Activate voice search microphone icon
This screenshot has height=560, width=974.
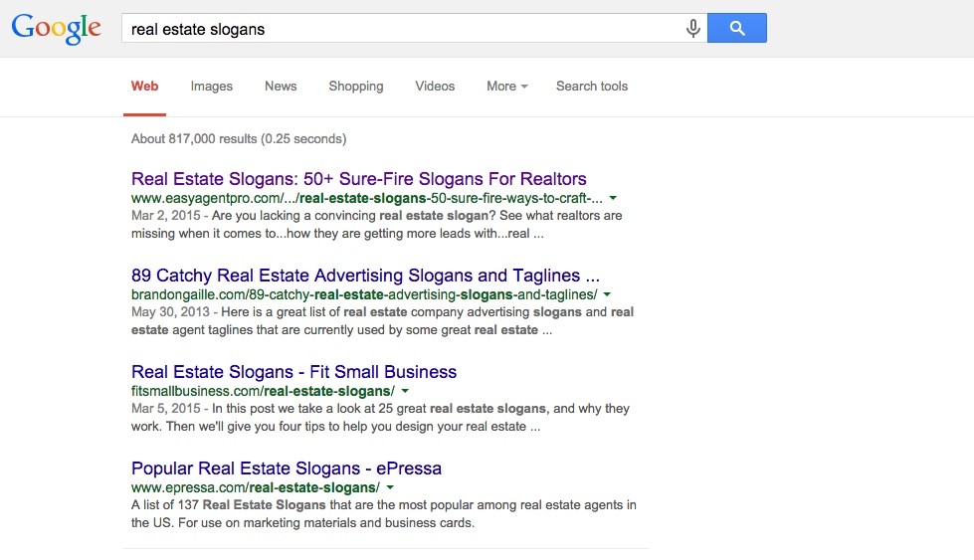(693, 28)
